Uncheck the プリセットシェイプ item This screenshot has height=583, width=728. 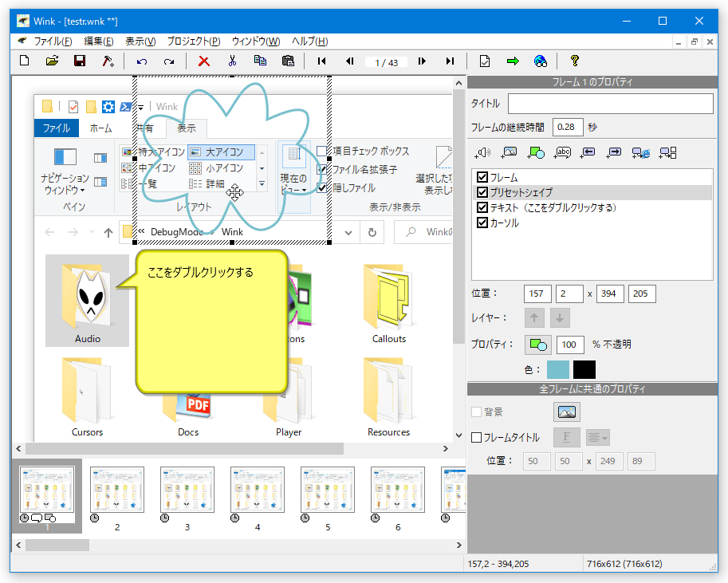tap(482, 192)
